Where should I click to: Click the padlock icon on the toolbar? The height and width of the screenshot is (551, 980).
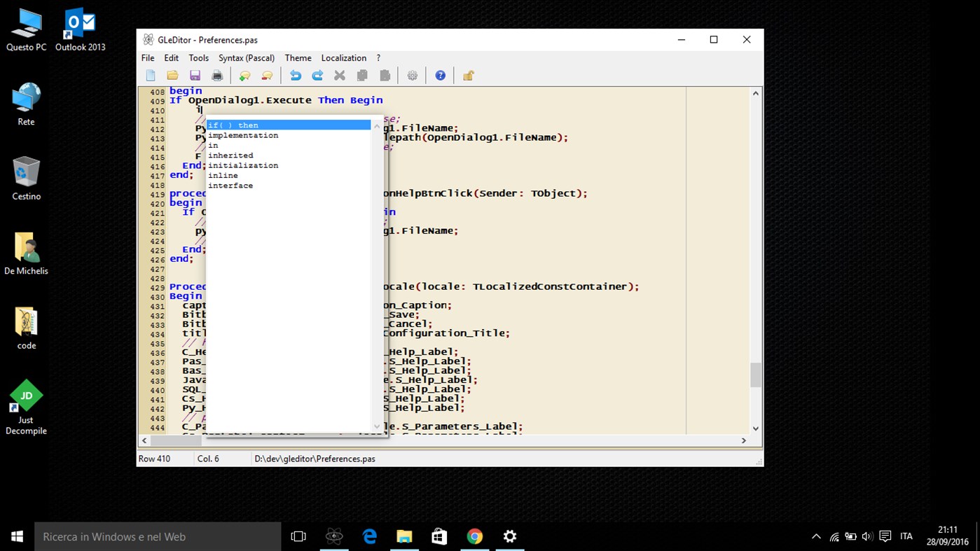tap(468, 75)
